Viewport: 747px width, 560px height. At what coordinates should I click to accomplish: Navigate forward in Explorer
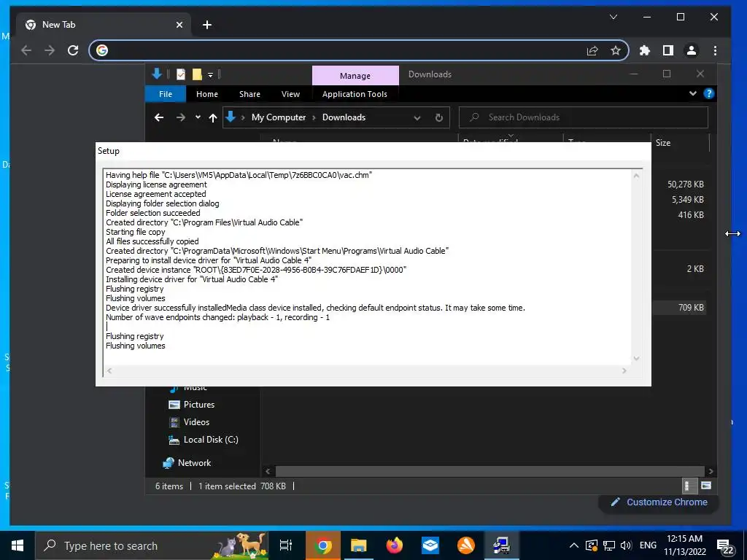coord(181,117)
